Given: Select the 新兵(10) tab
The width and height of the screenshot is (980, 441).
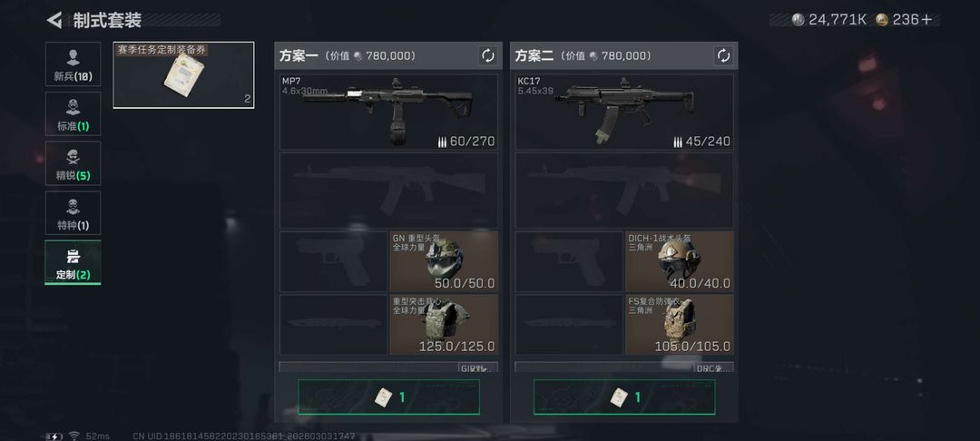Looking at the screenshot, I should click(73, 64).
